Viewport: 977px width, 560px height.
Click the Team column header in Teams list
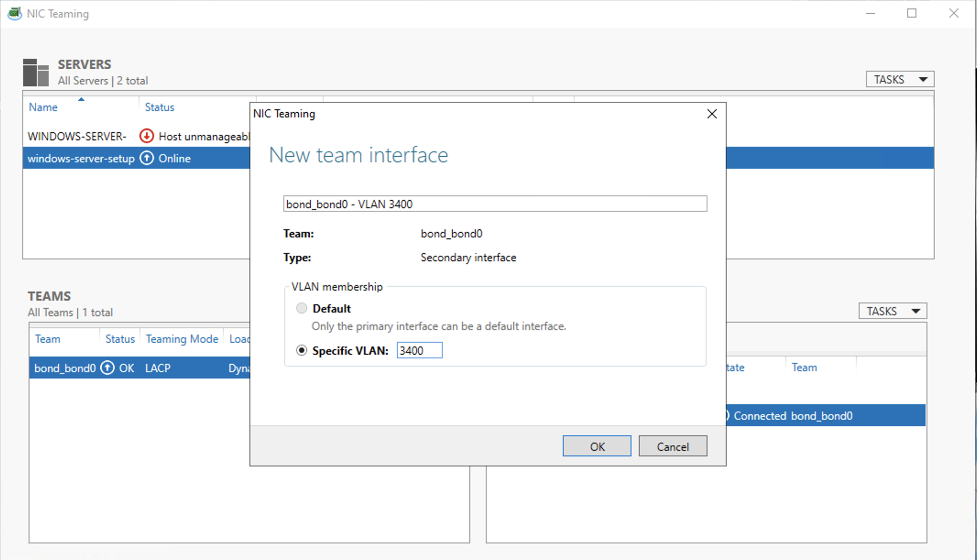(x=48, y=339)
